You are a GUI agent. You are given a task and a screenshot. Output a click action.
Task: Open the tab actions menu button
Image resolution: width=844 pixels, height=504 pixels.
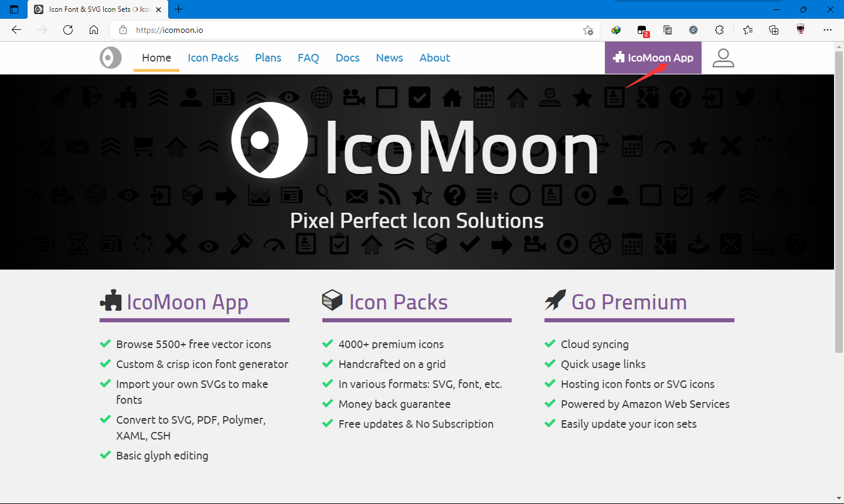point(14,9)
